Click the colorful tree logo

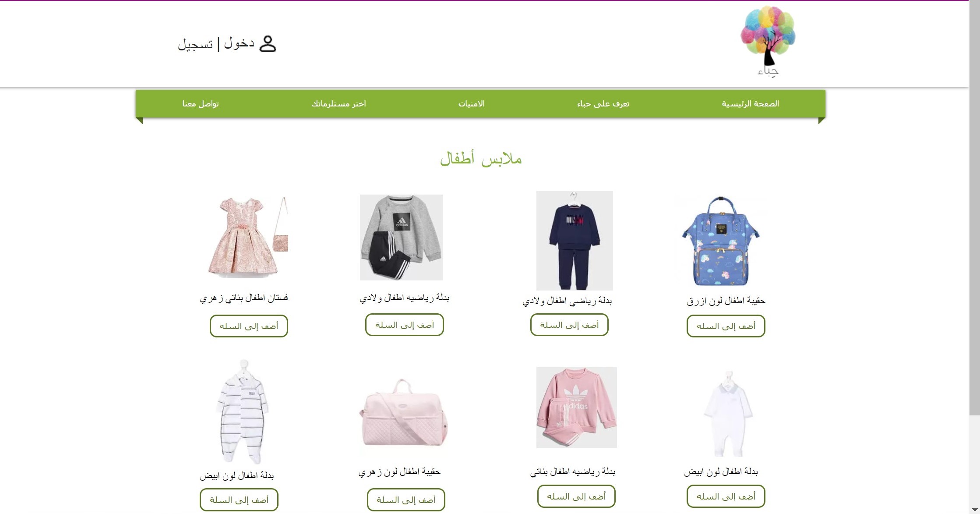[x=768, y=42]
